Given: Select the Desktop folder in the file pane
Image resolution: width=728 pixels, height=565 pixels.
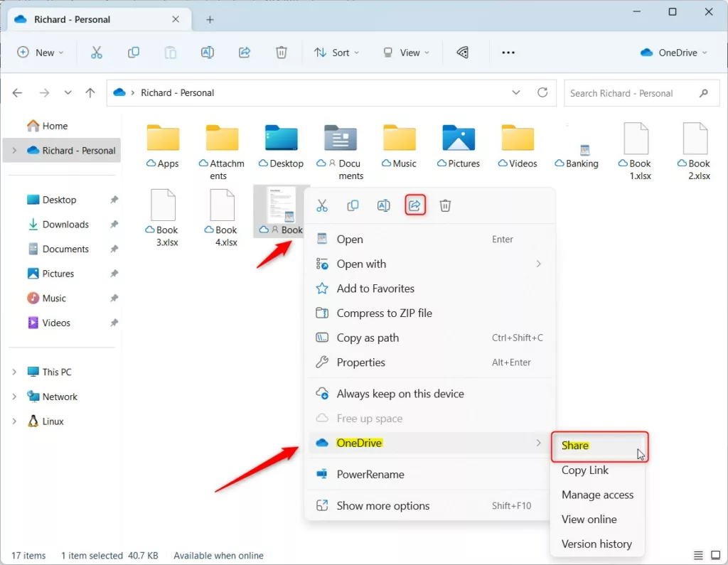Looking at the screenshot, I should [x=282, y=146].
